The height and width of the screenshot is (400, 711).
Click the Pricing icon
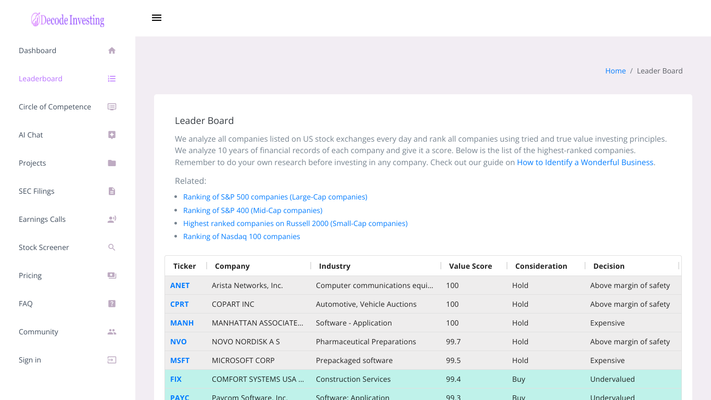coord(112,275)
